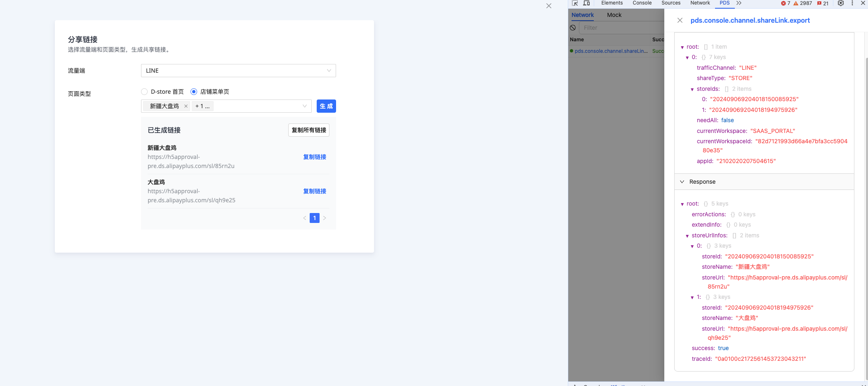
Task: Click the errorActions key
Action: tap(709, 214)
